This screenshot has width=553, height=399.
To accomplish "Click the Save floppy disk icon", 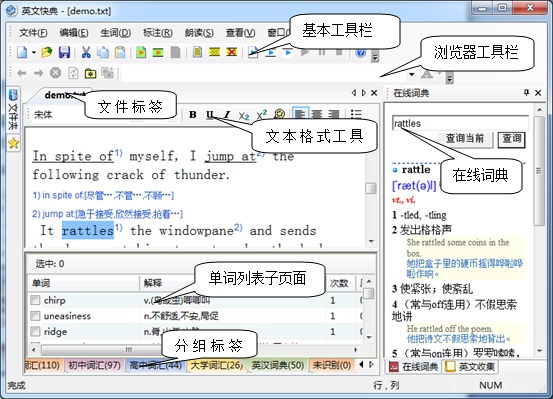I will coord(64,52).
